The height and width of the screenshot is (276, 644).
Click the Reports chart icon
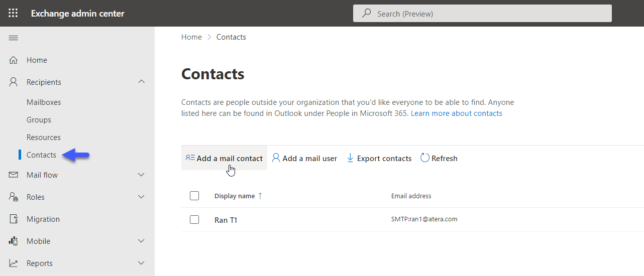pyautogui.click(x=14, y=263)
